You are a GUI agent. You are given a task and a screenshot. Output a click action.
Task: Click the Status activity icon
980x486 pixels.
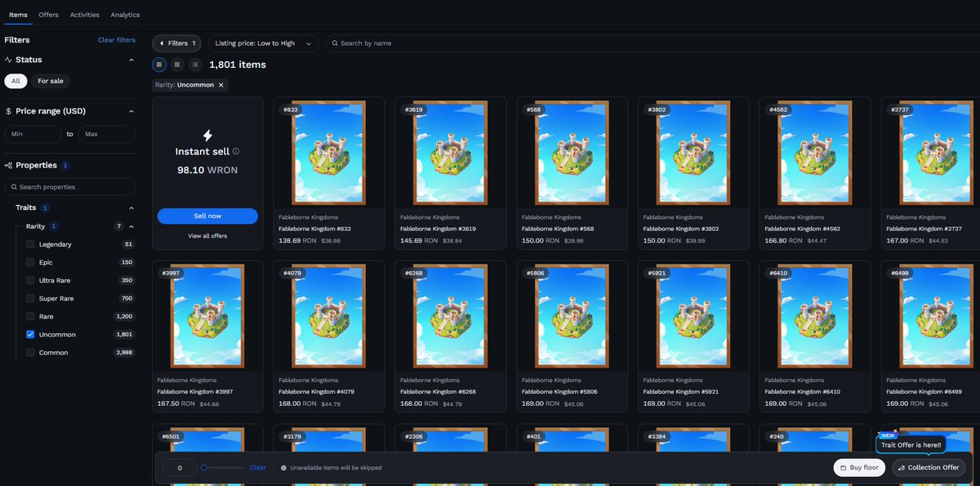[8, 60]
